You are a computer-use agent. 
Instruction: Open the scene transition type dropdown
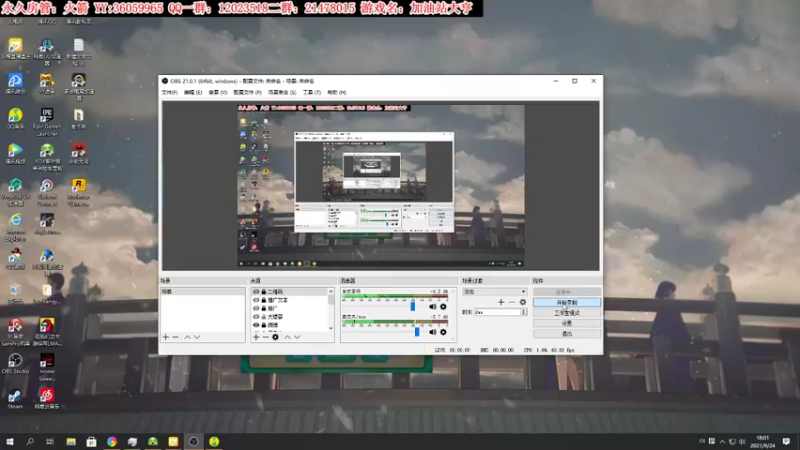point(494,292)
